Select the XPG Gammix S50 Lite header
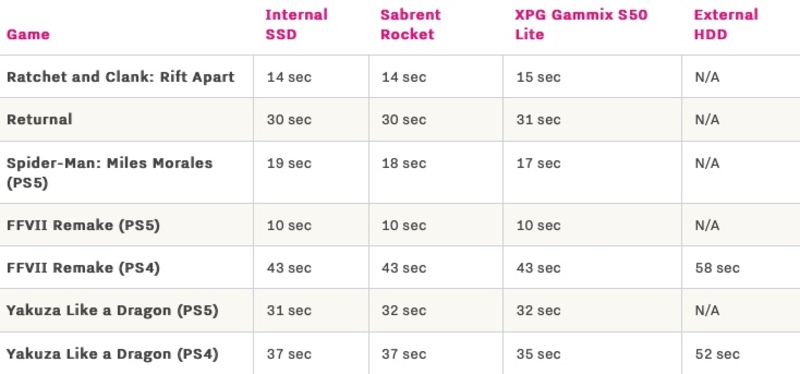 [x=581, y=24]
